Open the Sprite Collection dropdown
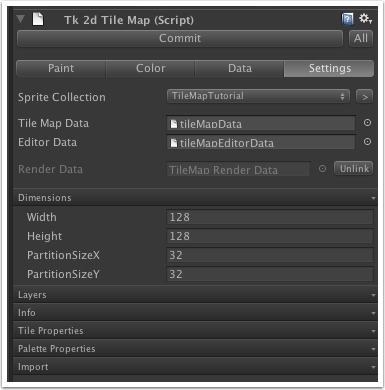The image size is (385, 390). [x=258, y=96]
